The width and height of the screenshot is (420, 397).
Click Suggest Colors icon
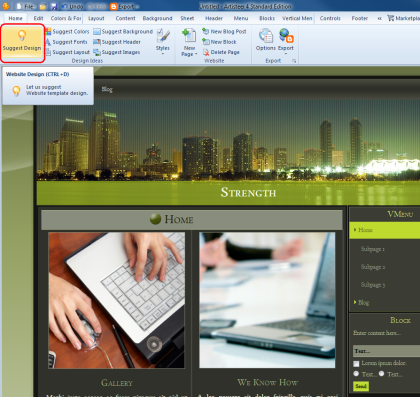48,31
